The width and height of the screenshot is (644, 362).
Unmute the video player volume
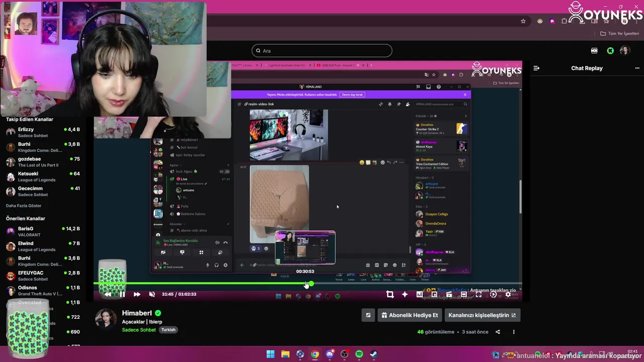click(152, 294)
